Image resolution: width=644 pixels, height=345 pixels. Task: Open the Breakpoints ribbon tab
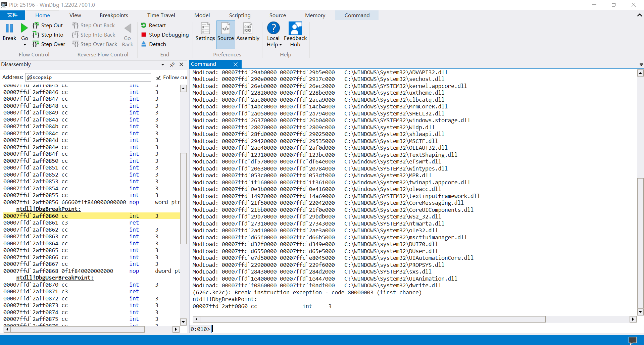tap(114, 15)
